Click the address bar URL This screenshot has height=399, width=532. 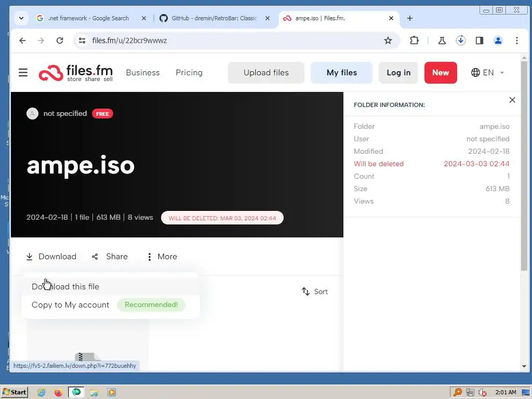(x=129, y=41)
